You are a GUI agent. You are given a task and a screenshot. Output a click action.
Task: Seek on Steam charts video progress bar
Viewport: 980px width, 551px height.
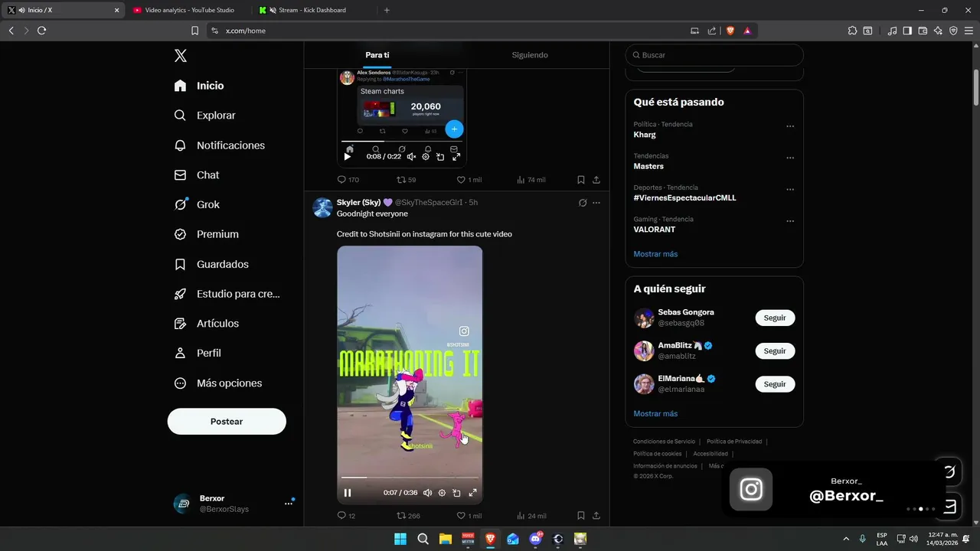click(x=402, y=142)
